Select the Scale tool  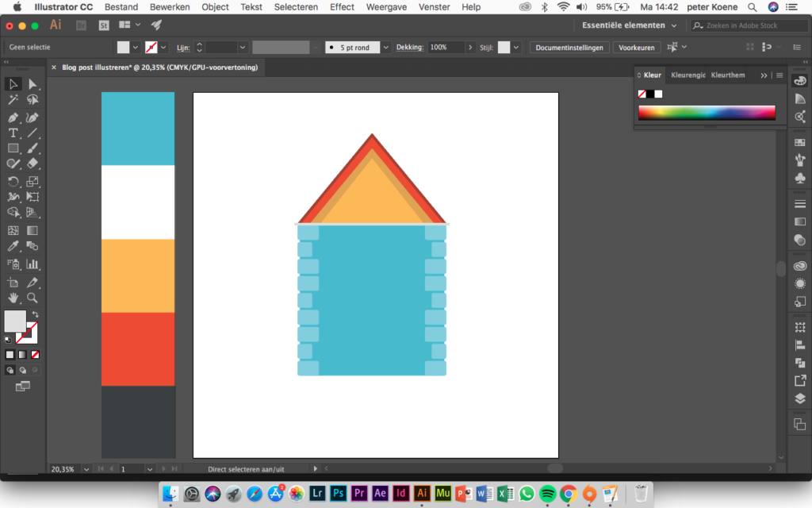(x=33, y=182)
